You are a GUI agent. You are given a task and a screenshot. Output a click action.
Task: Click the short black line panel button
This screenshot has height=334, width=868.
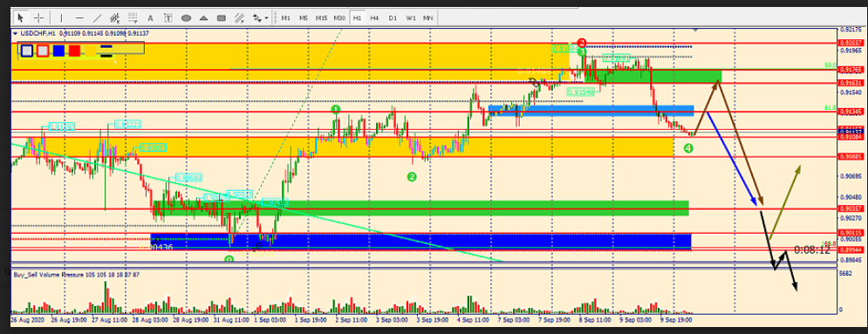pos(106,55)
